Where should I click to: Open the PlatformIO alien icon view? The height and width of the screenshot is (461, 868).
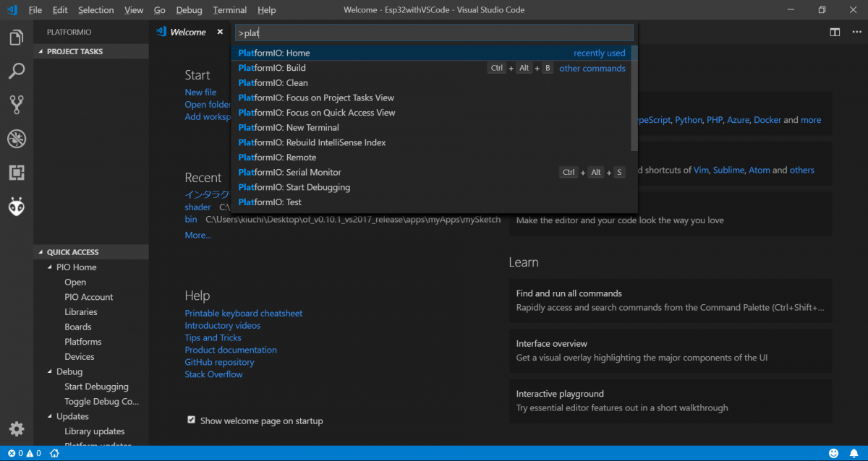tap(17, 207)
